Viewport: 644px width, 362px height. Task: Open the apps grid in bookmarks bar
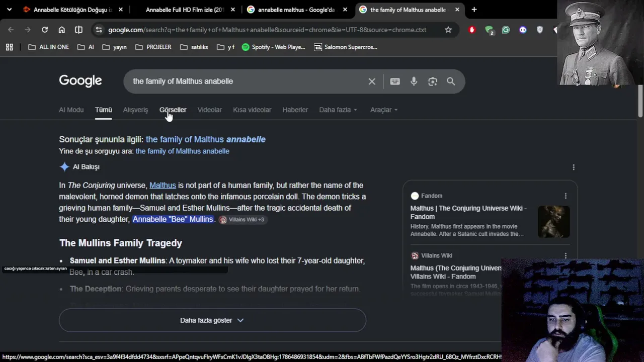coord(9,47)
